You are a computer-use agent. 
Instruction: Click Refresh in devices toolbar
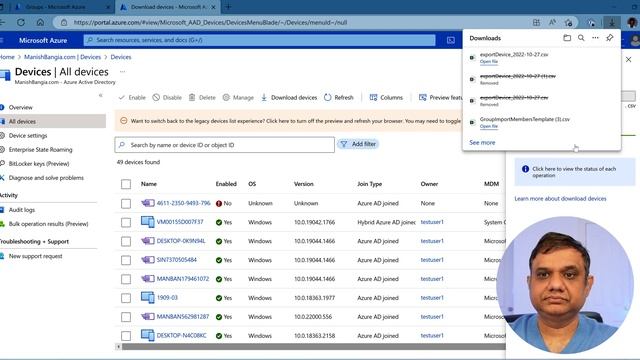pyautogui.click(x=339, y=98)
